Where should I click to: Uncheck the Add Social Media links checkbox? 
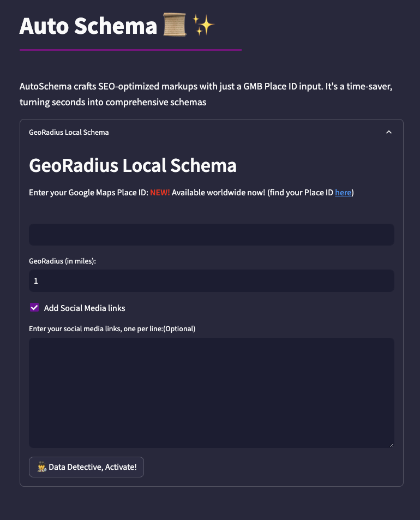[x=34, y=307]
